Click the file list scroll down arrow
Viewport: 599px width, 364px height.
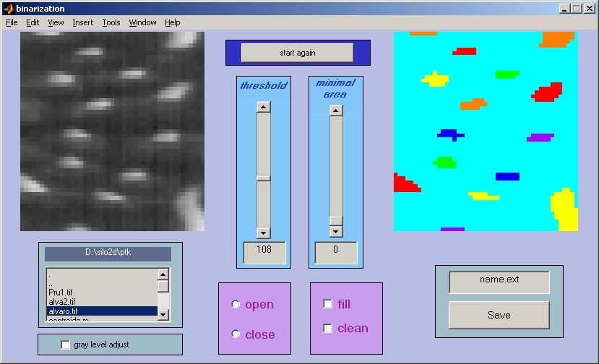click(x=163, y=315)
